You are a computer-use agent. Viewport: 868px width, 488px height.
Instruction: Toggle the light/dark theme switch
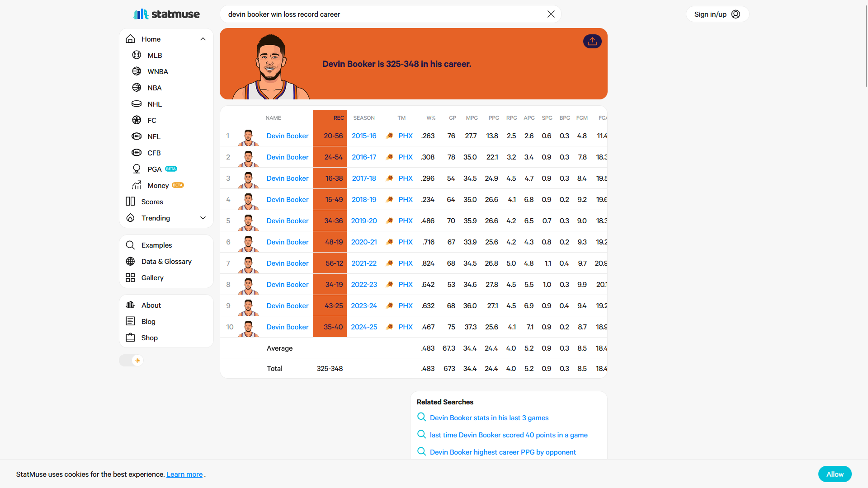pos(131,360)
